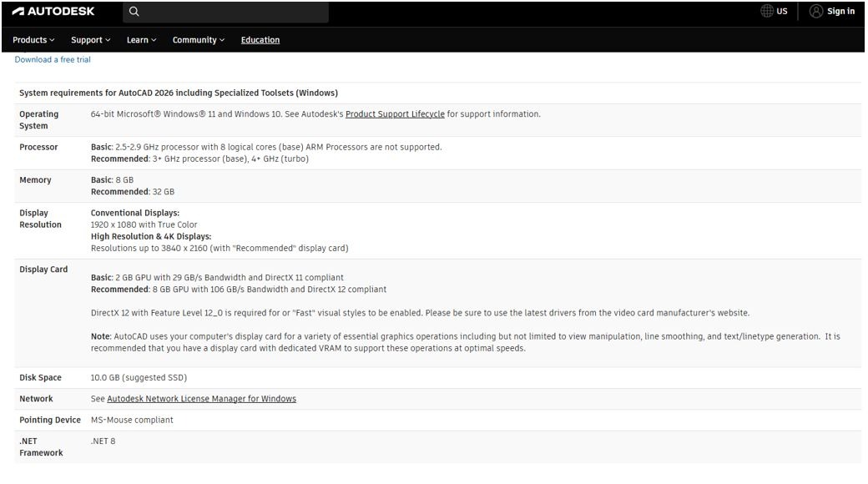Click 'Conventional Displays:' heading

[135, 213]
